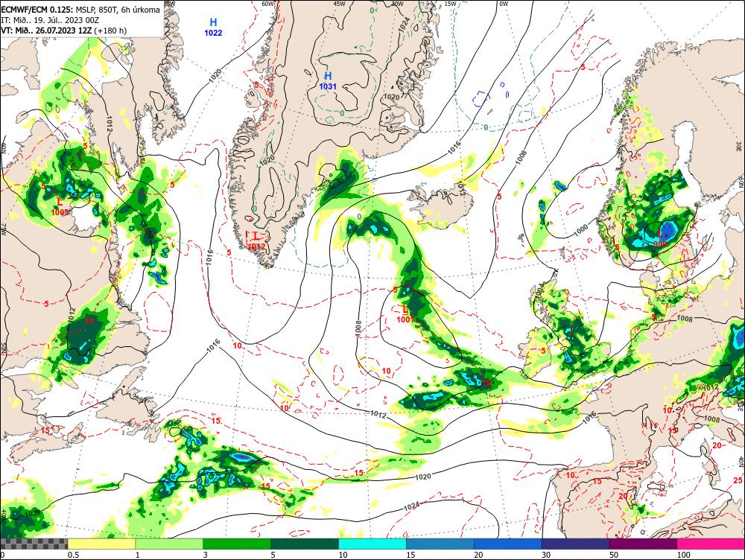
Task: Click the steel blue 15–20 legend swatch
Action: tap(440, 544)
